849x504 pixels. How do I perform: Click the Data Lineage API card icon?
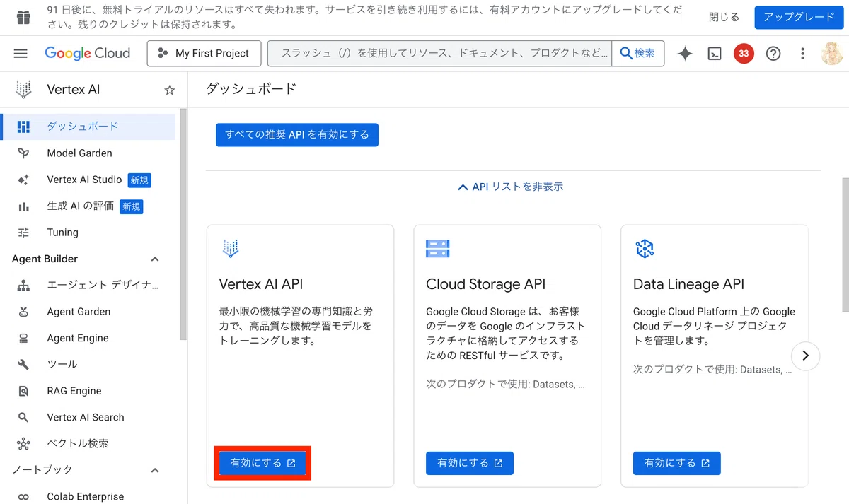tap(645, 248)
